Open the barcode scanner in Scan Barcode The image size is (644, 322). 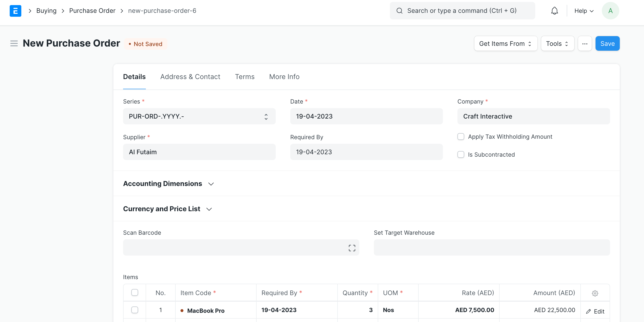[x=352, y=248]
